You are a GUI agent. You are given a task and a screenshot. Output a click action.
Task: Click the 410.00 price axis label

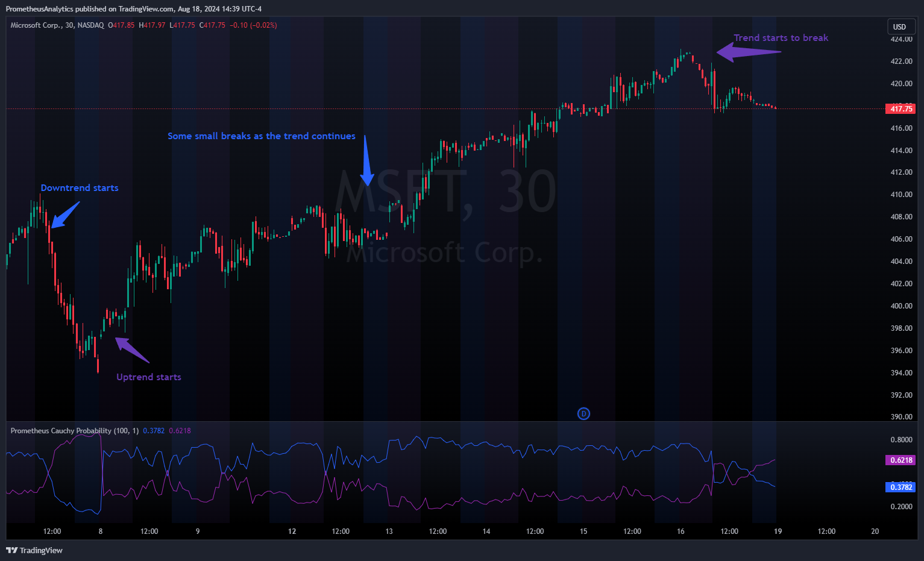pyautogui.click(x=901, y=195)
